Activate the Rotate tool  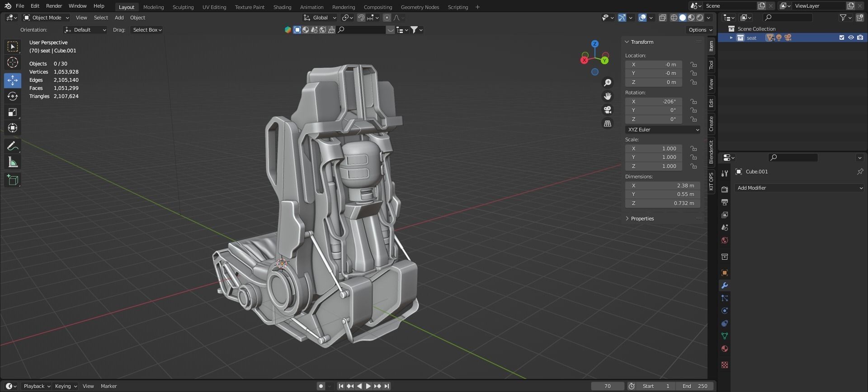tap(13, 96)
